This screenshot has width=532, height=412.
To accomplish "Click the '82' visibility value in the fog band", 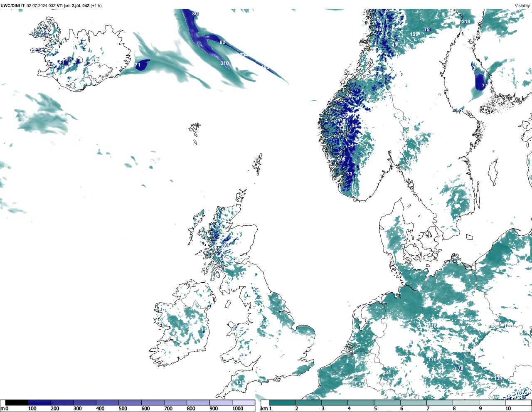I will tap(222, 42).
